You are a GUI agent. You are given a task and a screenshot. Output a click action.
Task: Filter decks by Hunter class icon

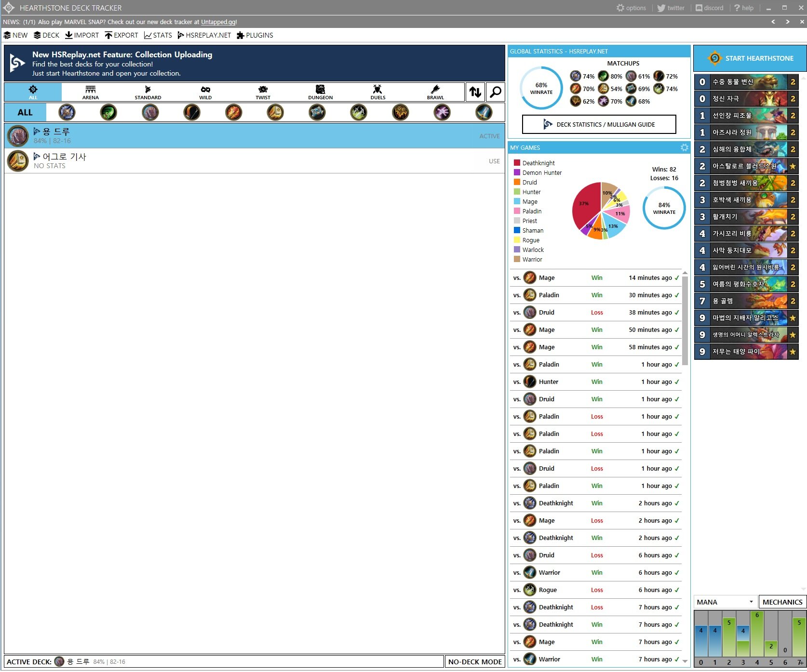(x=192, y=112)
